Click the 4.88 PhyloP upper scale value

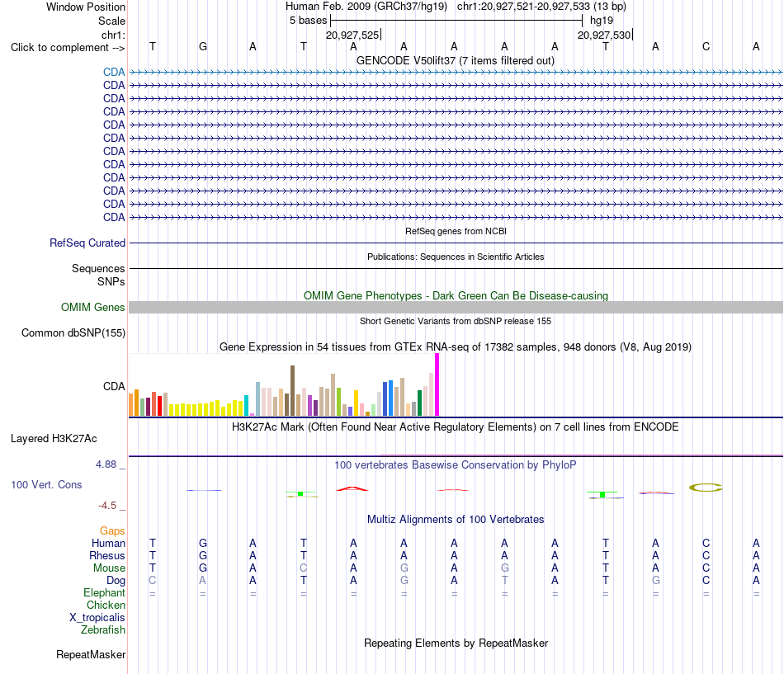coord(106,464)
